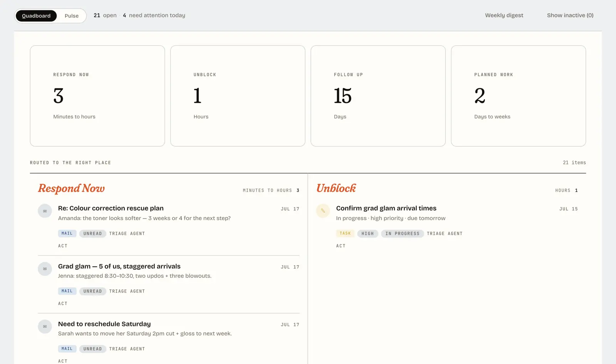Click MAIL tag on Need to reschedule Saturday
This screenshot has width=616, height=364.
pyautogui.click(x=67, y=349)
